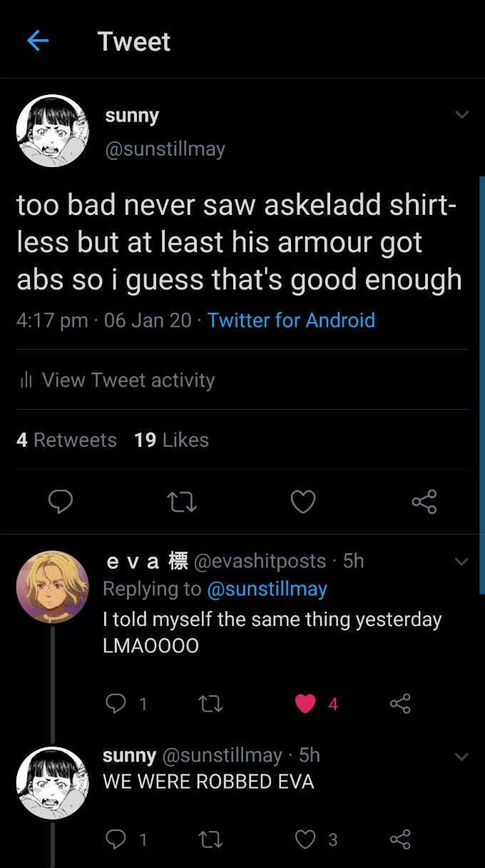This screenshot has height=868, width=485.
Task: Retweet sunny's main tweet
Action: click(x=182, y=503)
